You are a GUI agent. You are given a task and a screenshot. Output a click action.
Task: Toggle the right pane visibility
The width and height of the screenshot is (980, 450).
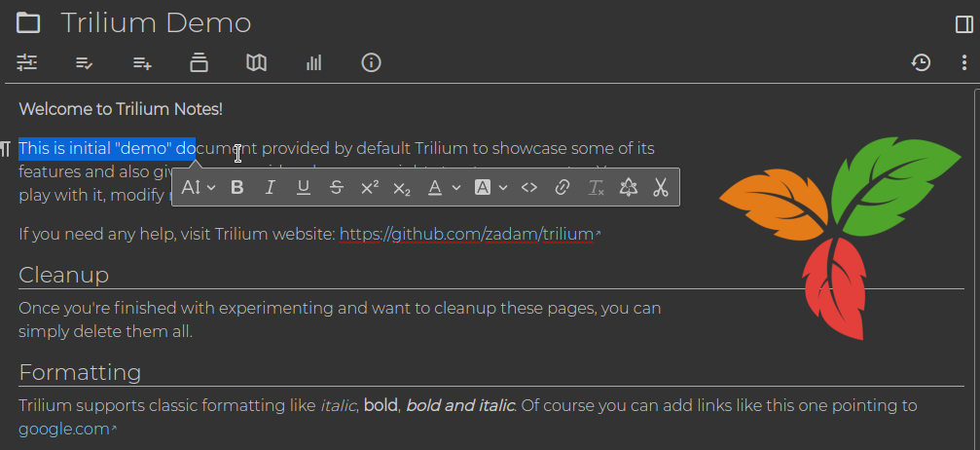point(963,23)
